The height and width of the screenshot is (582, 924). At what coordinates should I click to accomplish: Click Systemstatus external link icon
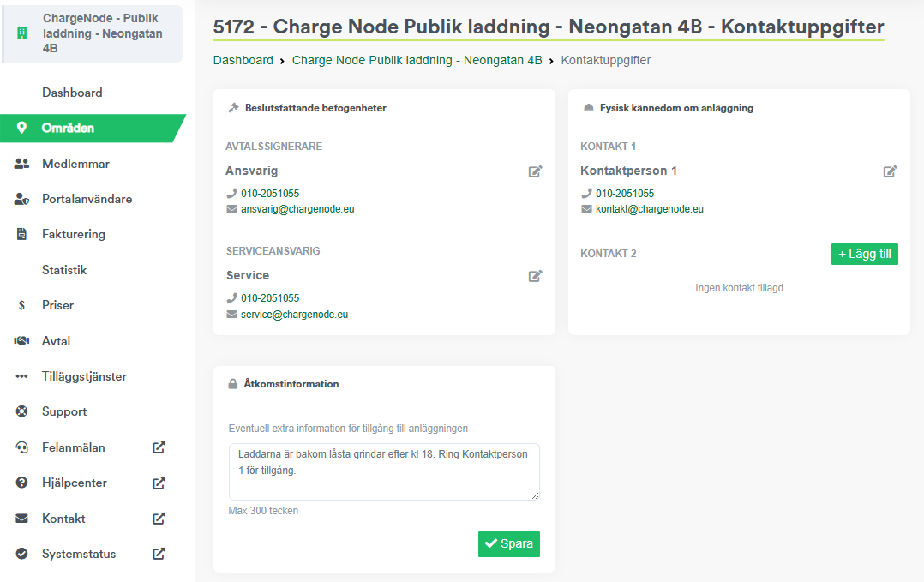click(159, 554)
